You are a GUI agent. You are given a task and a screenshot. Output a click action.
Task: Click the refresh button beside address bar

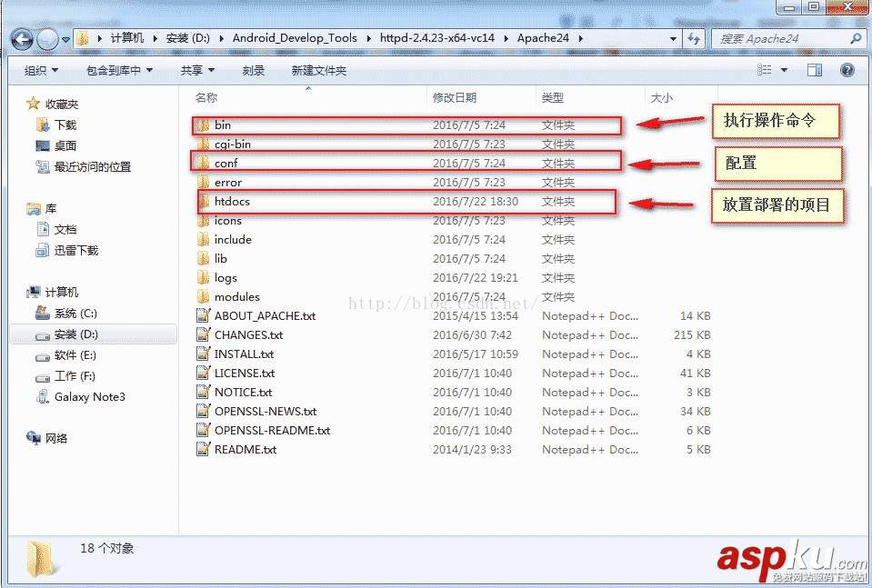coord(694,38)
